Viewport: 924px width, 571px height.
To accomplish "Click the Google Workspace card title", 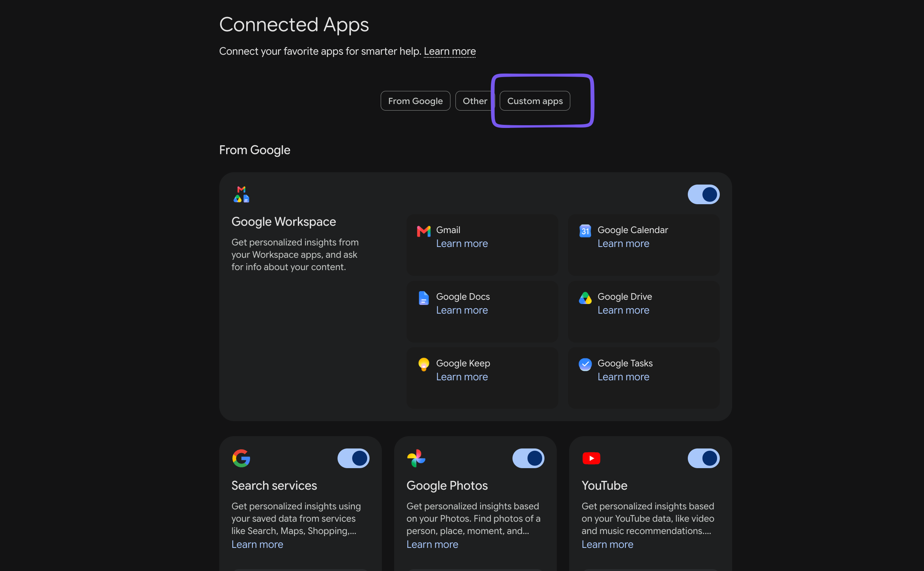I will [x=284, y=222].
